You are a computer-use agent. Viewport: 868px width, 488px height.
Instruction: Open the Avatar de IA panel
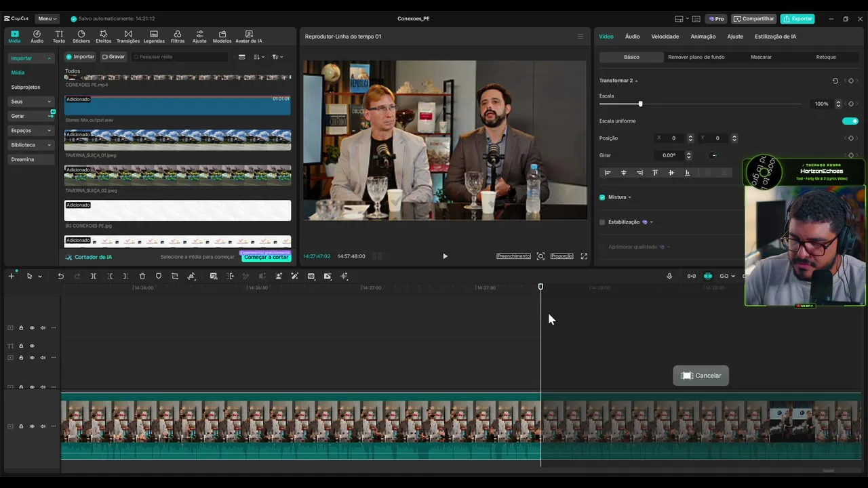(x=249, y=37)
